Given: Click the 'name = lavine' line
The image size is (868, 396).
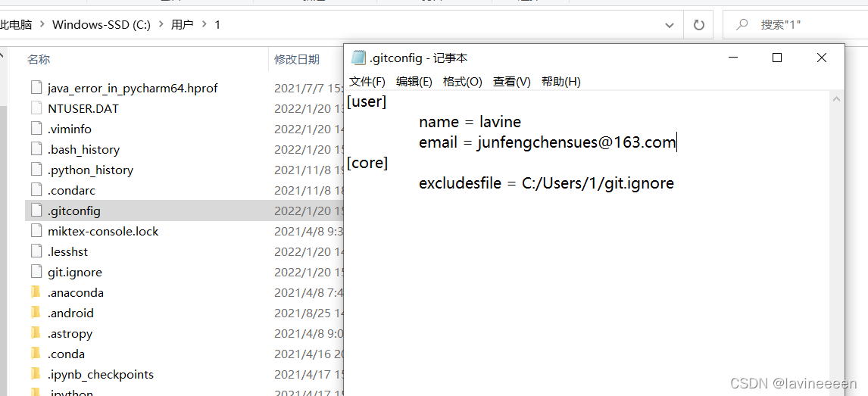Looking at the screenshot, I should coord(470,122).
